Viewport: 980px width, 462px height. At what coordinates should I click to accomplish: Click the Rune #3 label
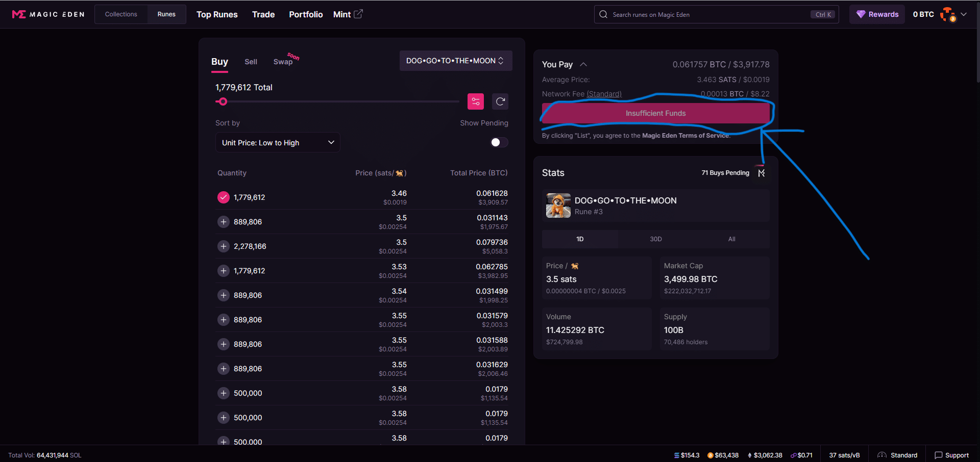589,212
